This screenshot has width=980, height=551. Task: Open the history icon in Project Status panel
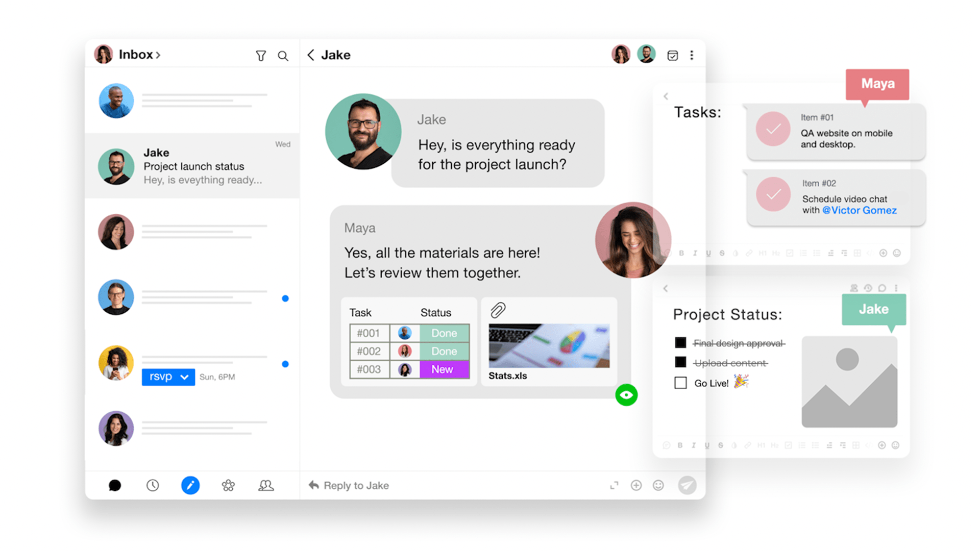(868, 288)
